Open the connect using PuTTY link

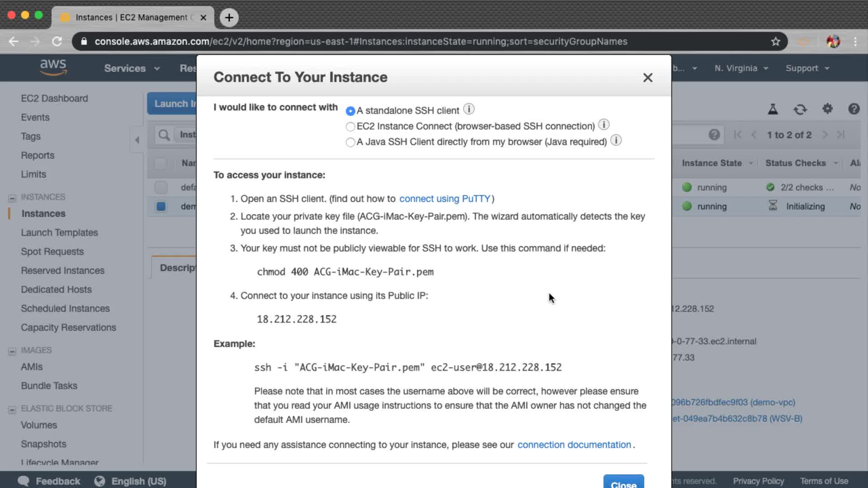click(444, 199)
